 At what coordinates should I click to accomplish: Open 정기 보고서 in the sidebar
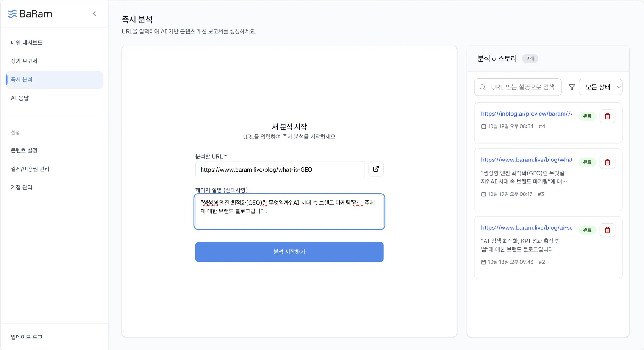click(24, 61)
